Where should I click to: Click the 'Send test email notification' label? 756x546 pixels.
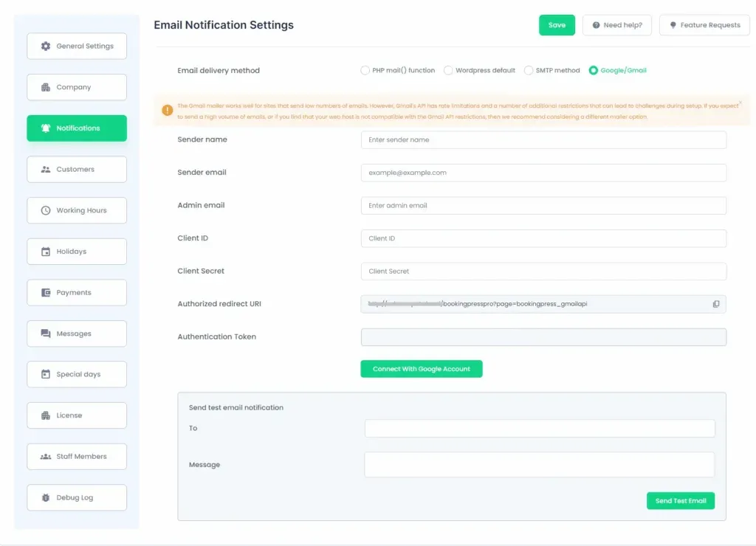(x=236, y=408)
